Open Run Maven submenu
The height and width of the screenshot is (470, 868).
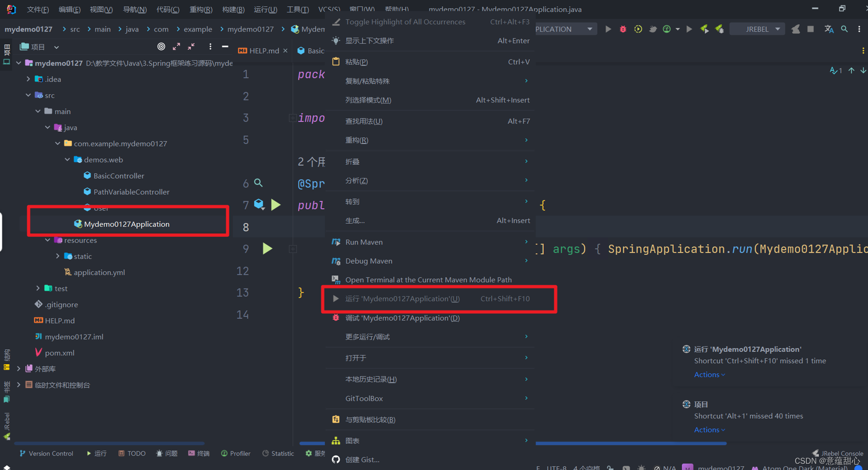(x=430, y=242)
